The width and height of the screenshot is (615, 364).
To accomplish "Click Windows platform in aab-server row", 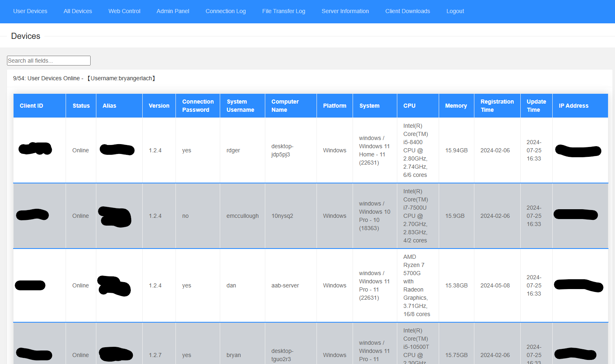I will (335, 285).
